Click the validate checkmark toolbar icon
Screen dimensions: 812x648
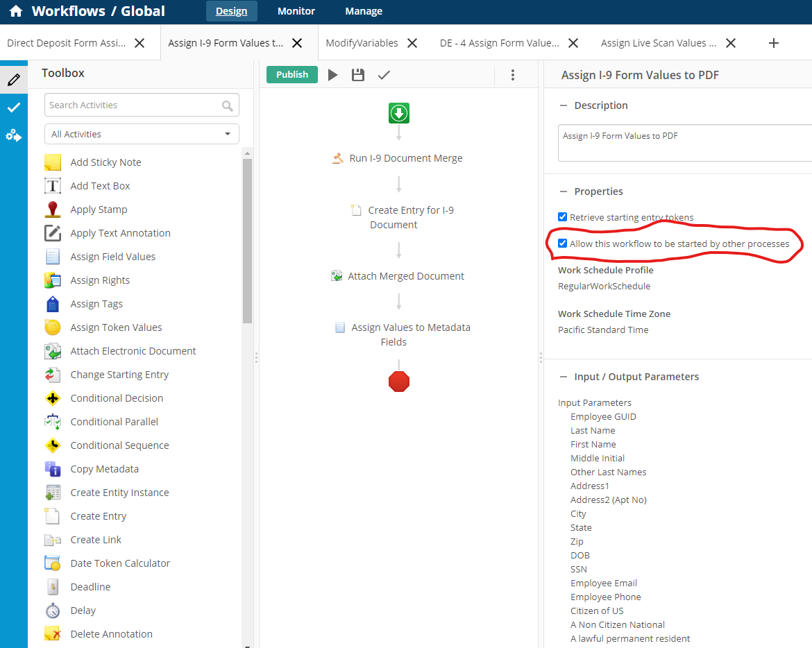(384, 75)
